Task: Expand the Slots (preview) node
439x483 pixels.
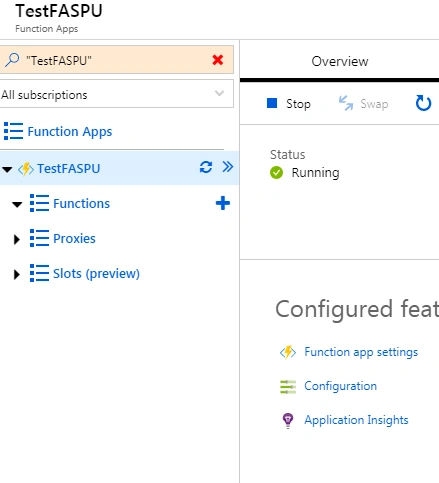Action: (x=16, y=274)
